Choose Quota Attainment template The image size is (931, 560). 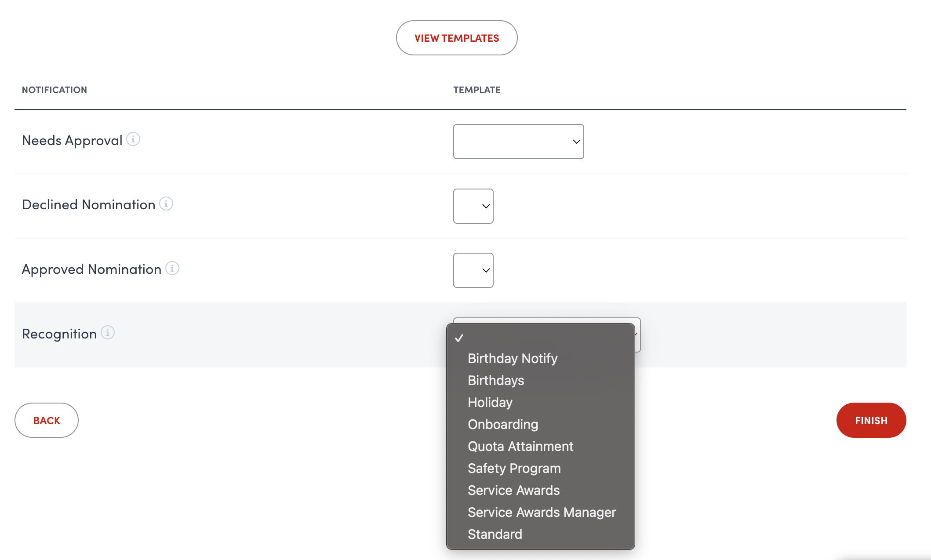(x=520, y=446)
